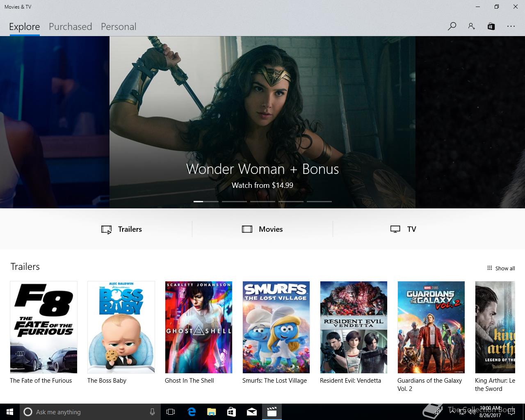The height and width of the screenshot is (420, 525).
Task: Open the Wonder Woman + Bonus banner
Action: point(262,122)
